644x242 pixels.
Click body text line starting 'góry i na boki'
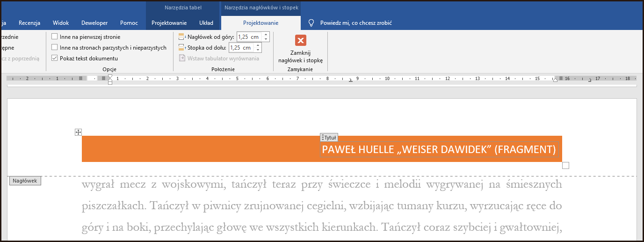click(322, 228)
